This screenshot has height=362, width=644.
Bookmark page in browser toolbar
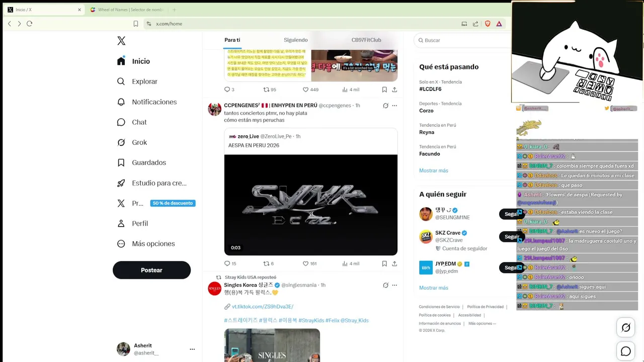[x=136, y=24]
